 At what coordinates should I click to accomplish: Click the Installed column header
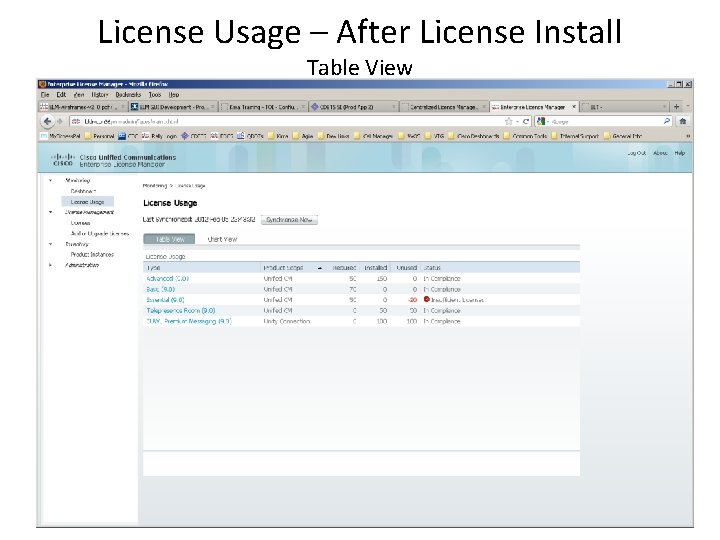point(376,268)
